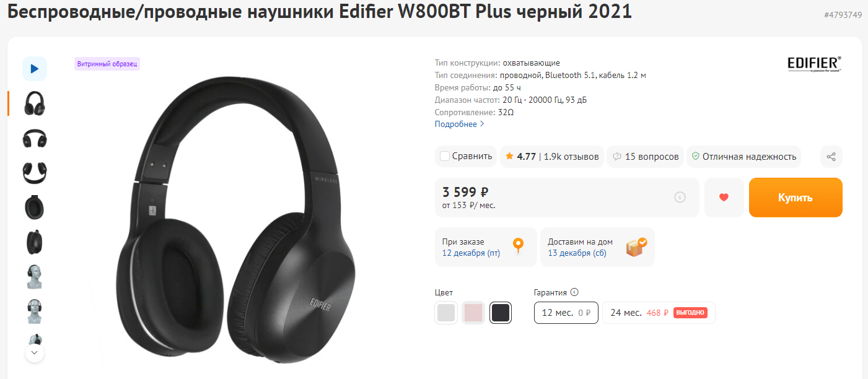Click the Edifier brand logo
The image size is (868, 379).
[814, 64]
